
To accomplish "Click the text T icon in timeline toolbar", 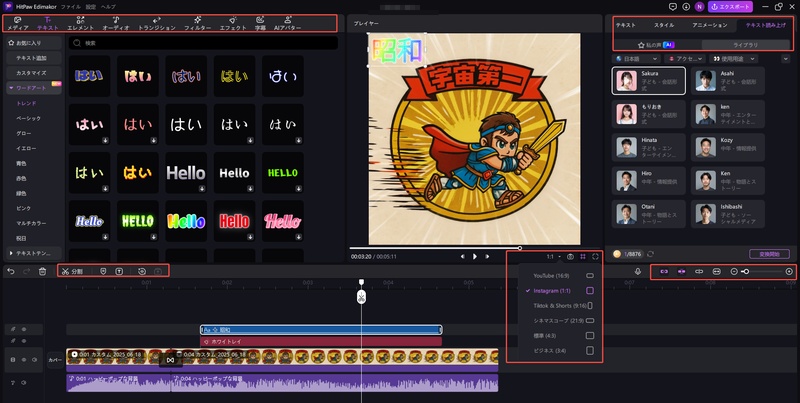I will click(x=119, y=271).
